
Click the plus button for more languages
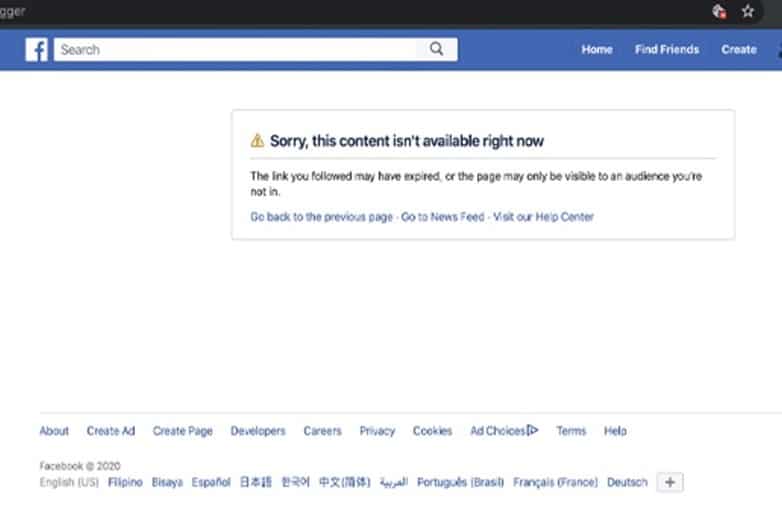pos(670,482)
